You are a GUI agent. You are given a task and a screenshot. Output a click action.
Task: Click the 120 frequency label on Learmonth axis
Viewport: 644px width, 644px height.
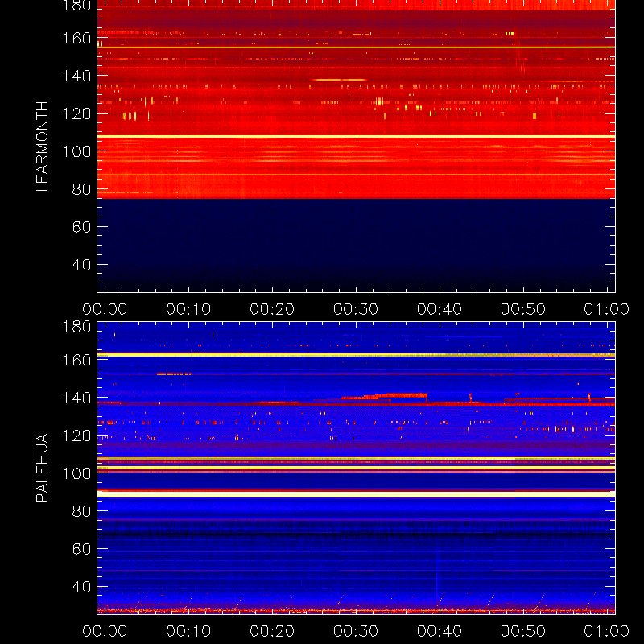(76, 114)
